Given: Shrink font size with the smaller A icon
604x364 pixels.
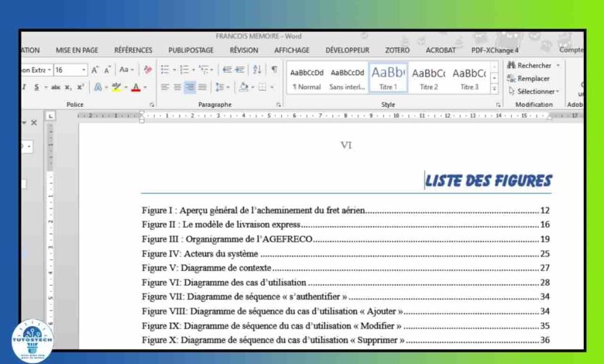Looking at the screenshot, I should 108,70.
